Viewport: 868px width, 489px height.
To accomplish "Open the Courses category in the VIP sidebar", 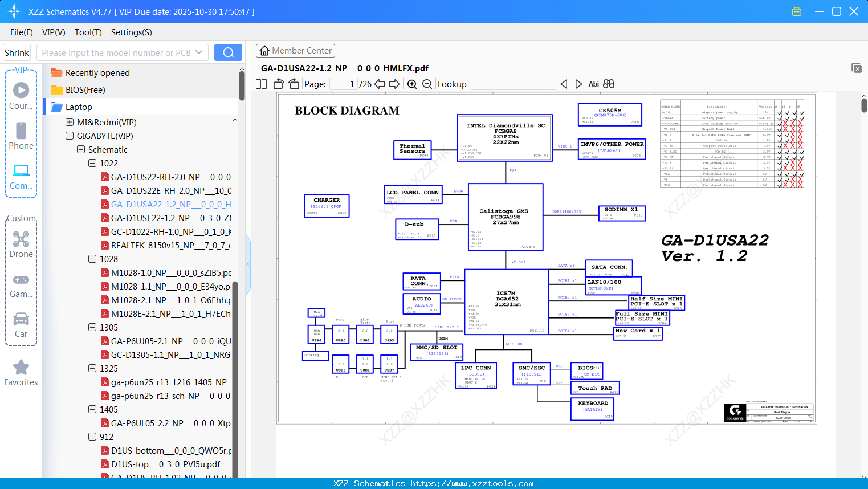I will 21,96.
